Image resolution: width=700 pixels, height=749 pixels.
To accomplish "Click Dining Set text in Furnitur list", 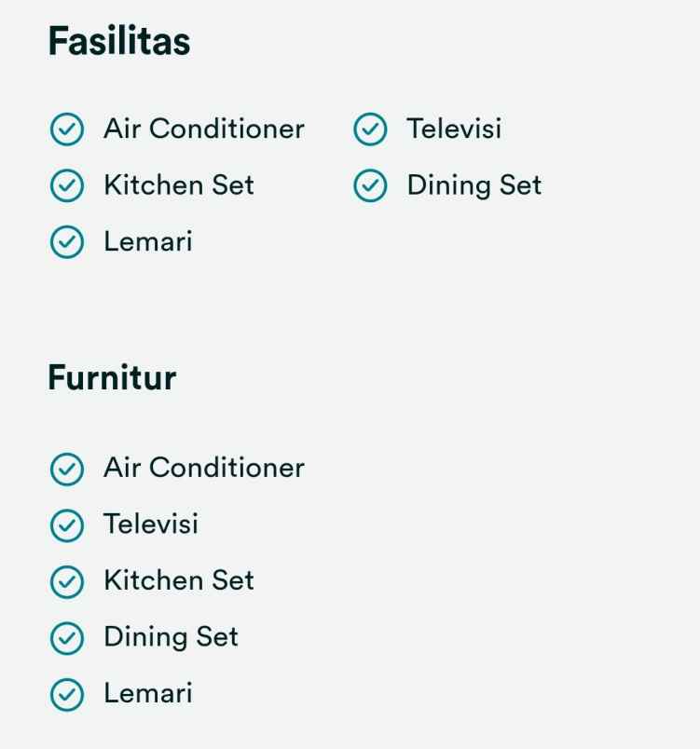I will click(172, 637).
